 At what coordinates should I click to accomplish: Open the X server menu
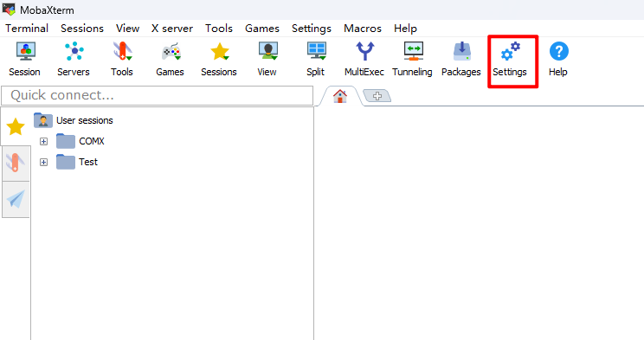click(172, 29)
